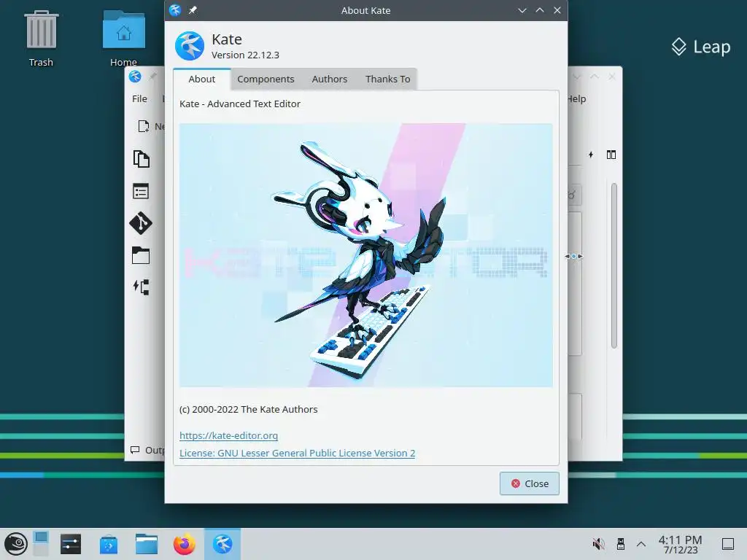Click the show desktop button in taskbar

tap(728, 544)
